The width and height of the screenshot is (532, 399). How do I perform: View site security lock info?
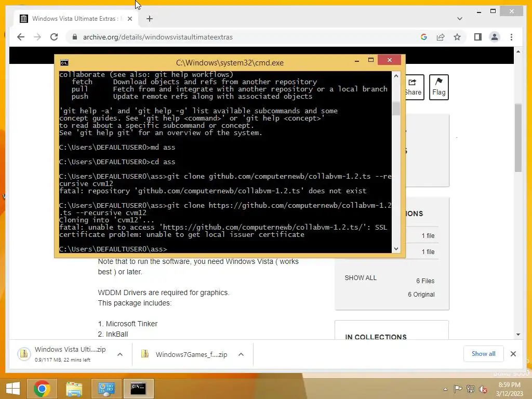click(75, 37)
